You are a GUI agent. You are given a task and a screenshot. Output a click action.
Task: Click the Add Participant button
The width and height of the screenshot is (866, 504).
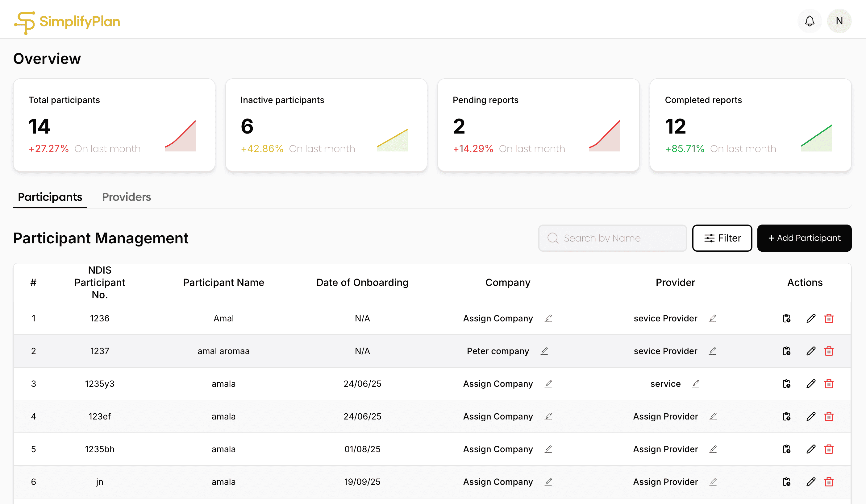805,238
